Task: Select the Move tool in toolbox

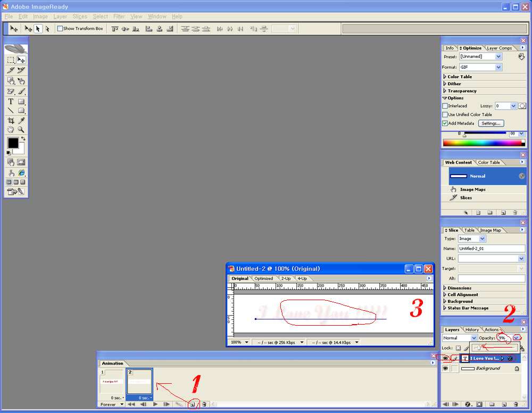Action: tap(21, 60)
